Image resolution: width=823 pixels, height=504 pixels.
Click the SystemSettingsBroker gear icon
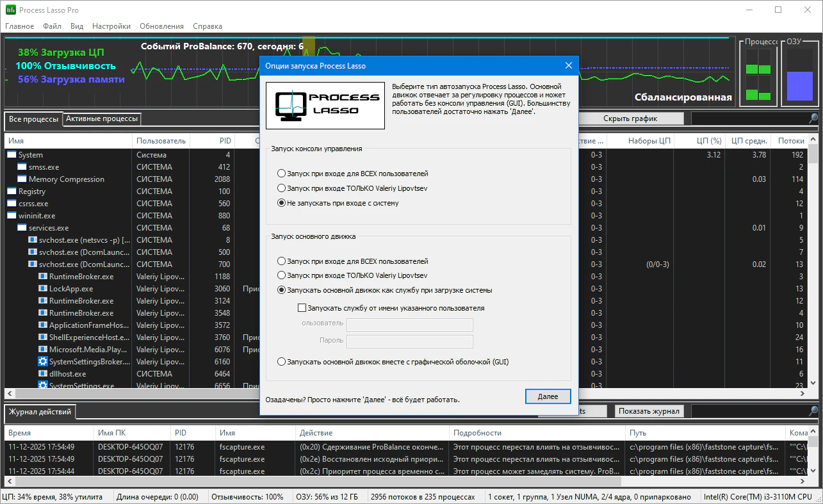(43, 362)
